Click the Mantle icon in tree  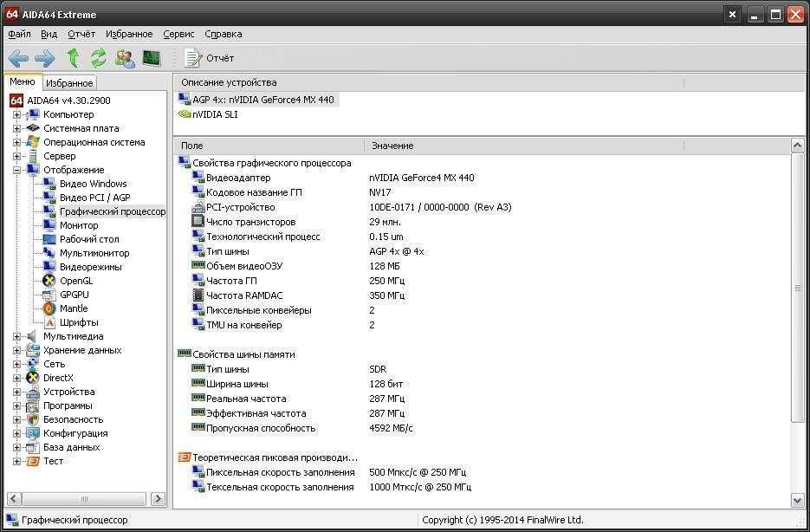[49, 308]
